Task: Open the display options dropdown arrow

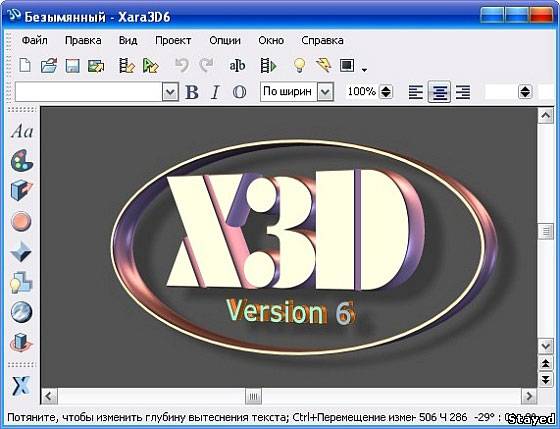Action: (x=364, y=70)
